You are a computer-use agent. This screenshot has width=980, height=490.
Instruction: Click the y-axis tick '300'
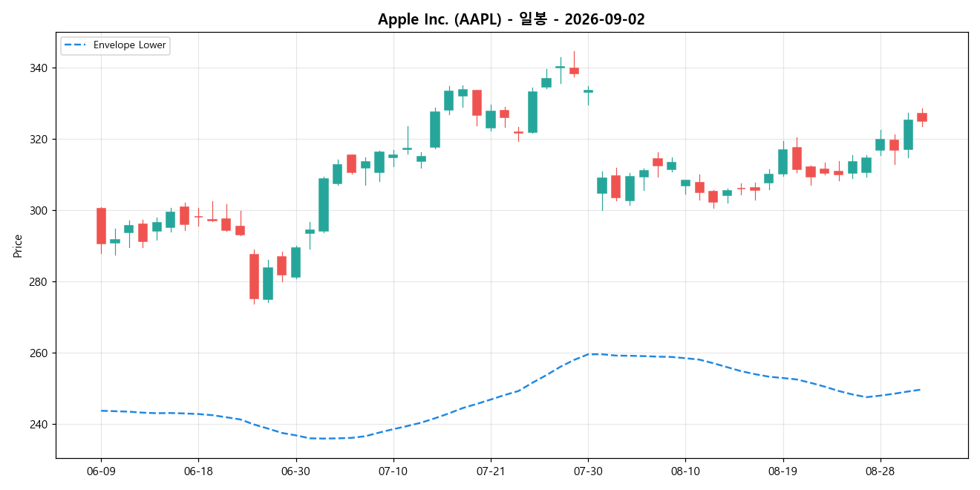(x=39, y=211)
